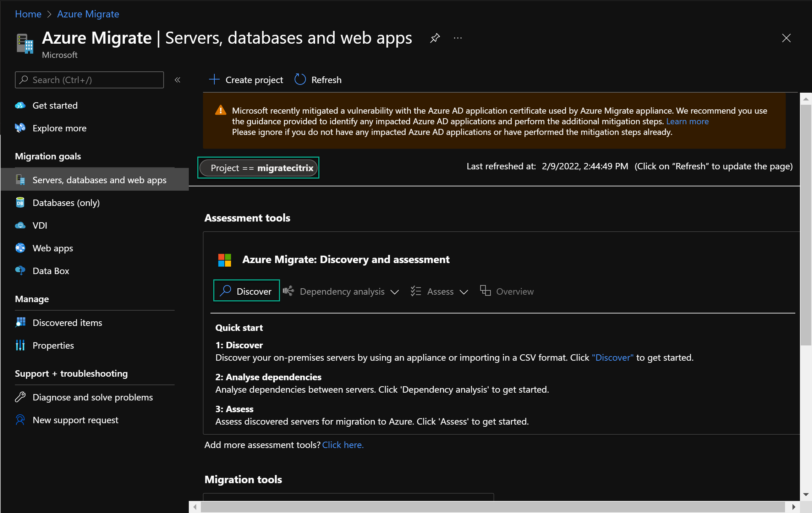Click the Properties sliders icon
Image resolution: width=812 pixels, height=513 pixels.
(x=20, y=345)
